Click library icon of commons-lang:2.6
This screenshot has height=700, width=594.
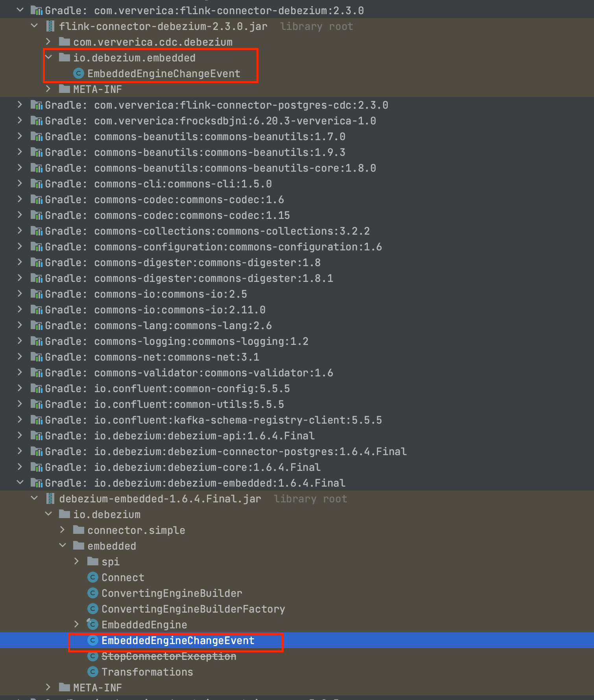(x=37, y=326)
